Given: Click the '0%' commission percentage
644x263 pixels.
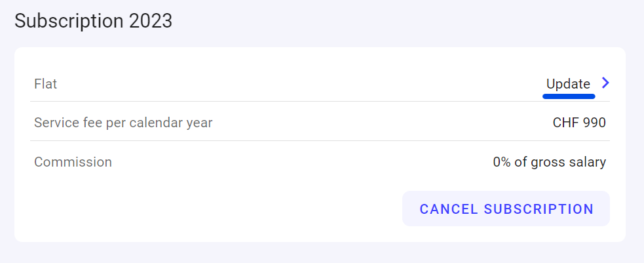Looking at the screenshot, I should [503, 162].
